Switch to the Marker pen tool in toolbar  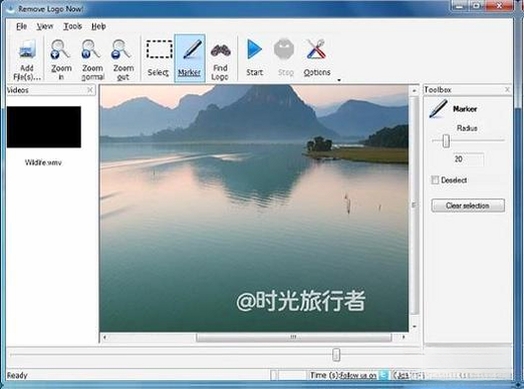[189, 58]
